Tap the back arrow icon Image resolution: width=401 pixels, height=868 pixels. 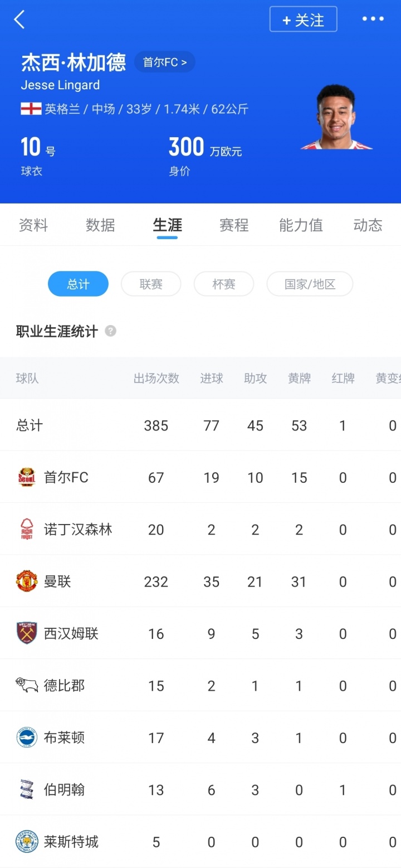pos(20,20)
